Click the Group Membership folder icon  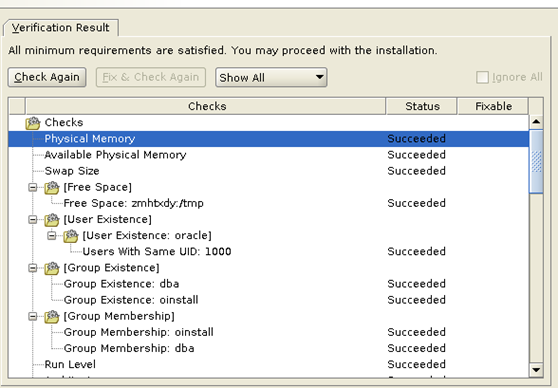(52, 316)
